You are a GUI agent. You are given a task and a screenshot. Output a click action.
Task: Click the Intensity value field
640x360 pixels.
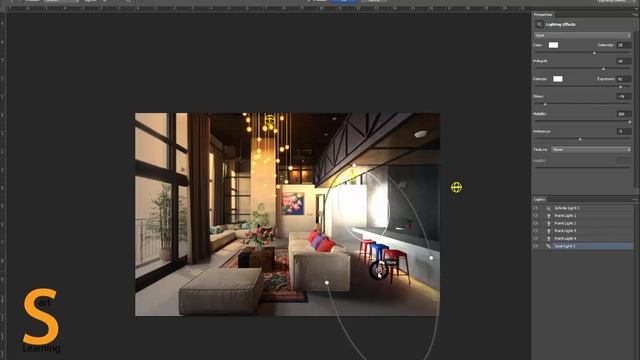[x=623, y=45]
